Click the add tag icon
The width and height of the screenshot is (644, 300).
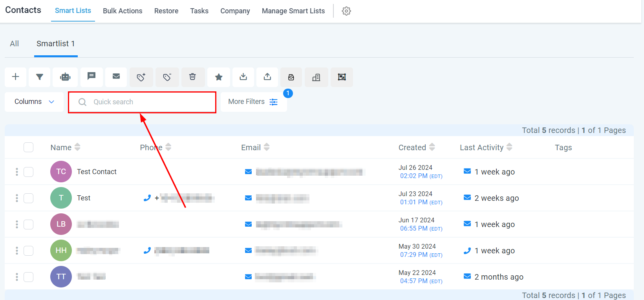pyautogui.click(x=141, y=77)
